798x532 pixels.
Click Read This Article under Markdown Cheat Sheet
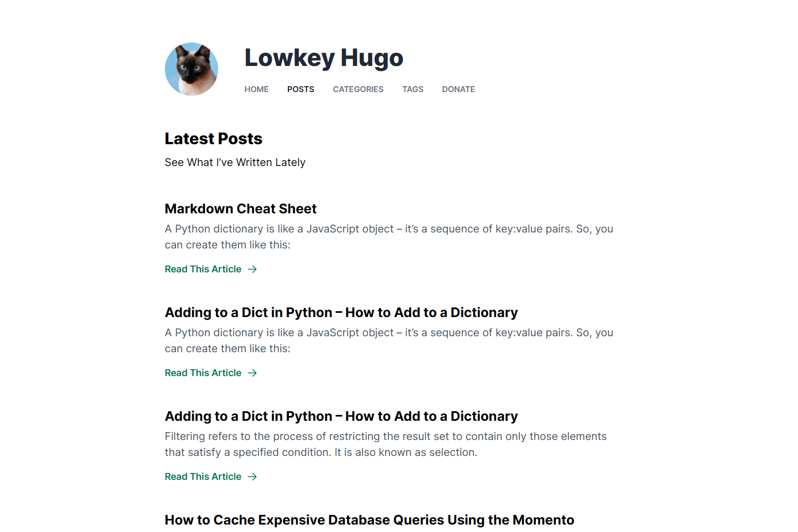(x=203, y=269)
